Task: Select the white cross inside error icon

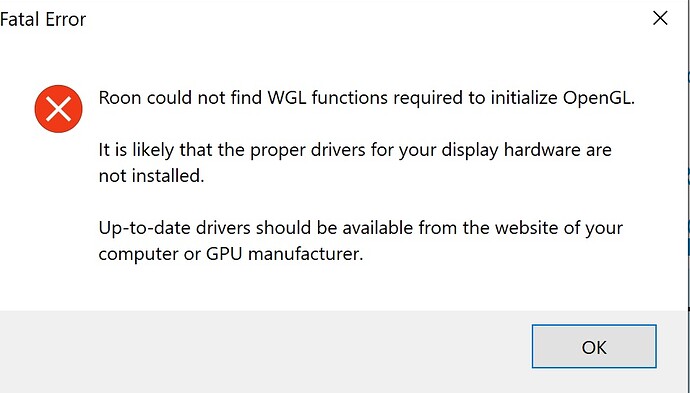Action: pos(59,109)
